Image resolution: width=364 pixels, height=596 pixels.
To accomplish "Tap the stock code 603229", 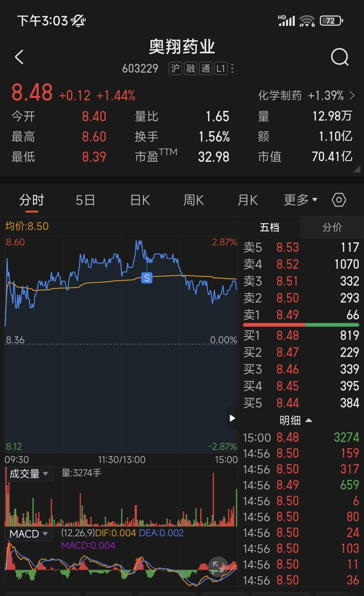I will tap(140, 69).
